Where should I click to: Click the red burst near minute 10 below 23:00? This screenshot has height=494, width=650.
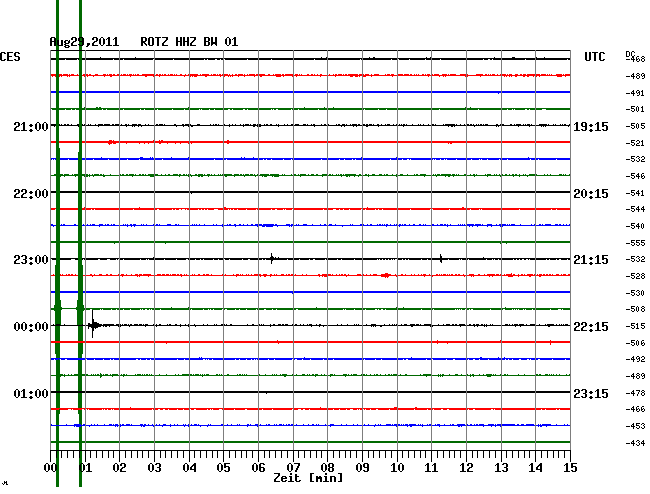tap(386, 275)
